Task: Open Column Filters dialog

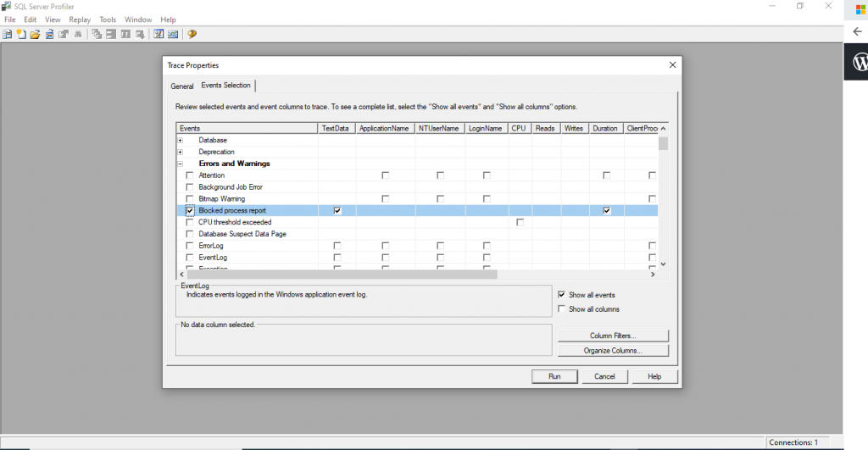Action: pyautogui.click(x=613, y=336)
